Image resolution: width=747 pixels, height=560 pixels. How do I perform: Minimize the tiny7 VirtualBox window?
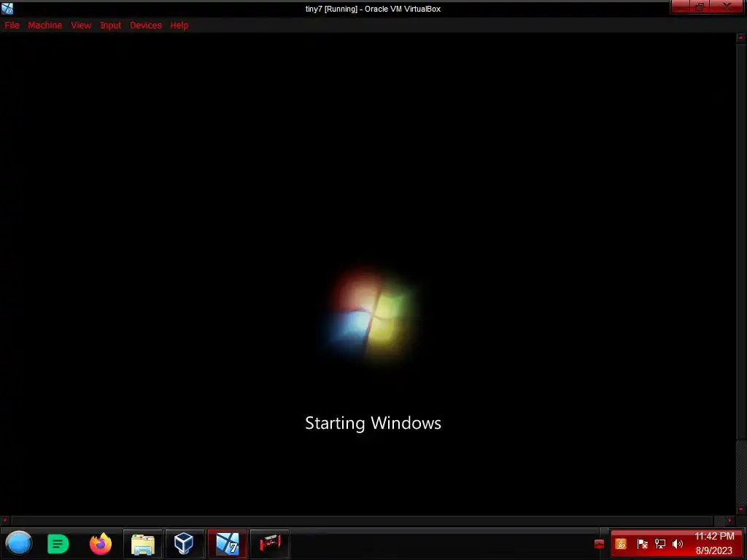tap(681, 7)
